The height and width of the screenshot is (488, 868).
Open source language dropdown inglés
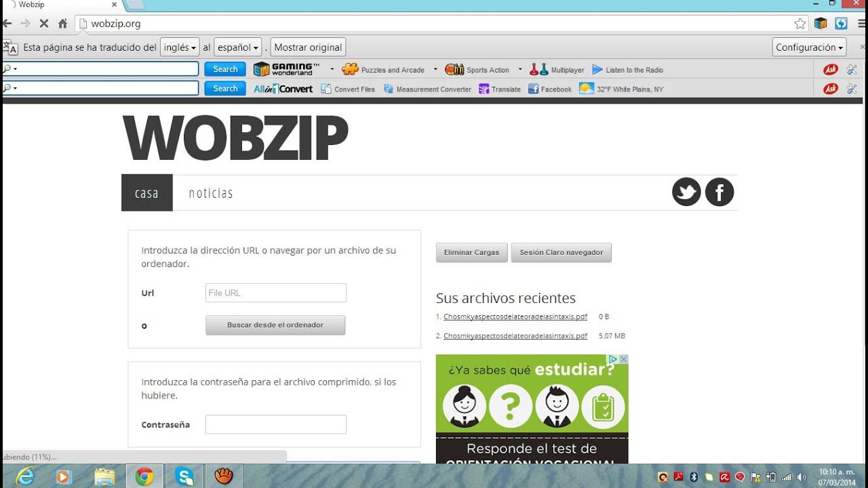point(180,47)
